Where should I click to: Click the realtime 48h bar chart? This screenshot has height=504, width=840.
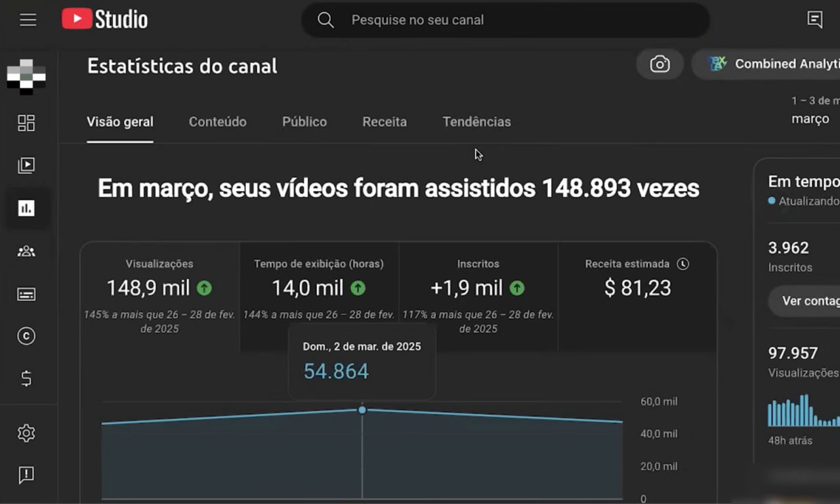[803, 410]
